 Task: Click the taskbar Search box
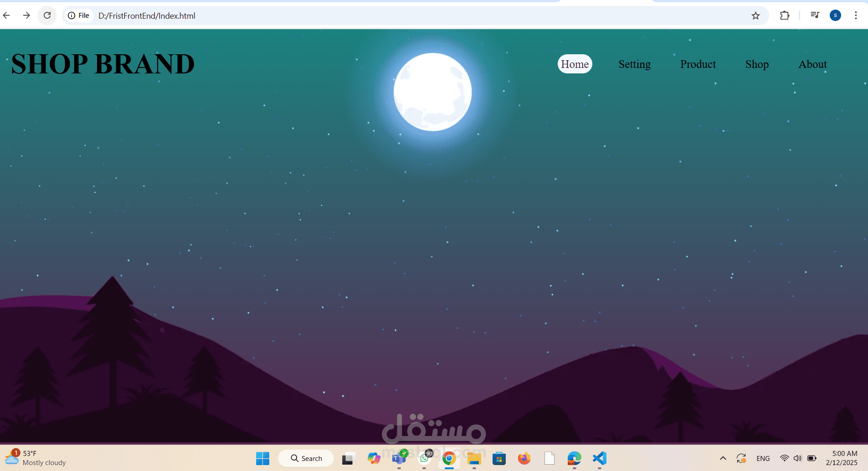click(306, 458)
